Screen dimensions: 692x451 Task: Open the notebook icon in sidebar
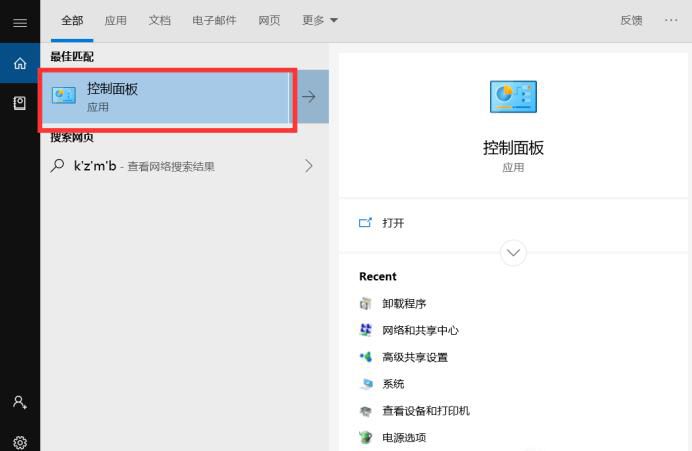coord(20,103)
